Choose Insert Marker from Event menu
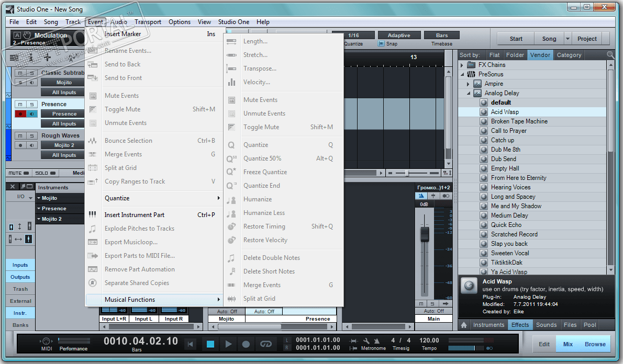Viewport: 623px width, 364px height. [x=154, y=34]
